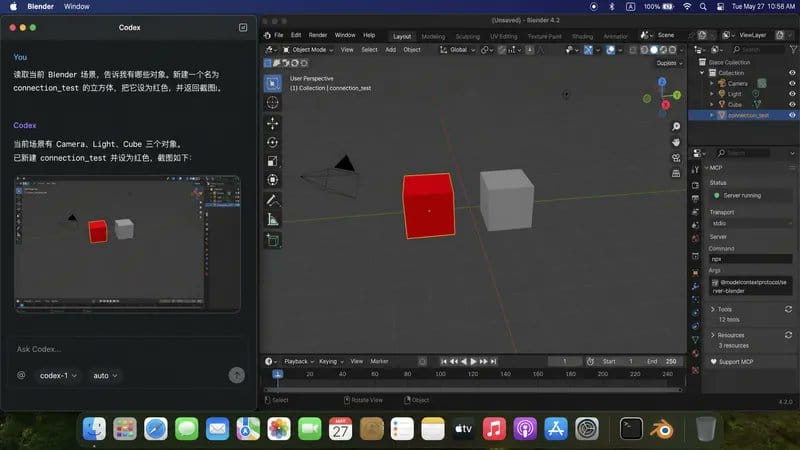Jump to the timeline end frame
The width and height of the screenshot is (800, 450).
[493, 361]
